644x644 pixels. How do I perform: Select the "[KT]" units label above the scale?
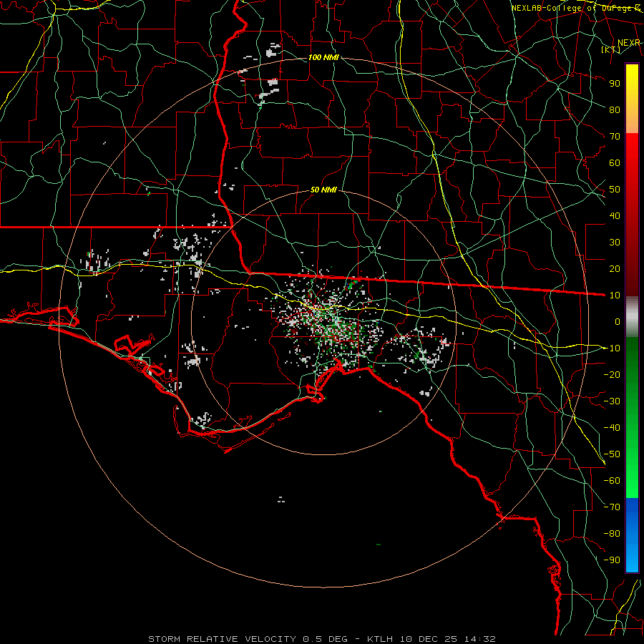611,49
